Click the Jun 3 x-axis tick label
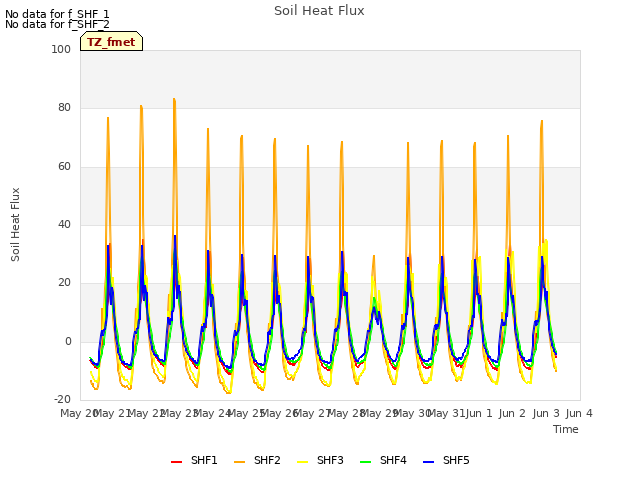The width and height of the screenshot is (640, 480). click(546, 413)
